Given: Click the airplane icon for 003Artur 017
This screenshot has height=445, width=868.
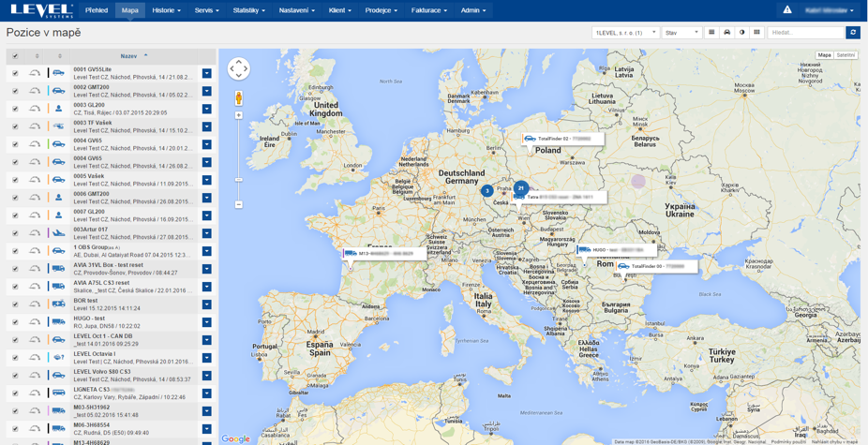Looking at the screenshot, I should tap(58, 233).
